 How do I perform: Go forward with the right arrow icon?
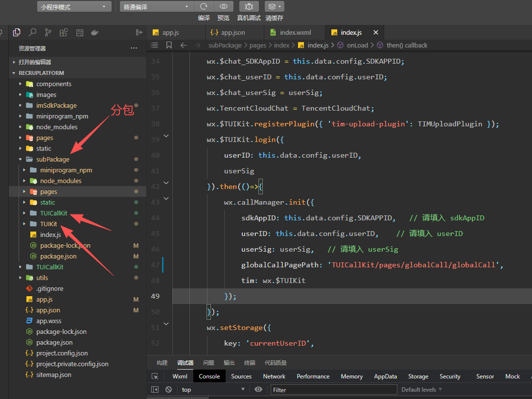pos(197,45)
